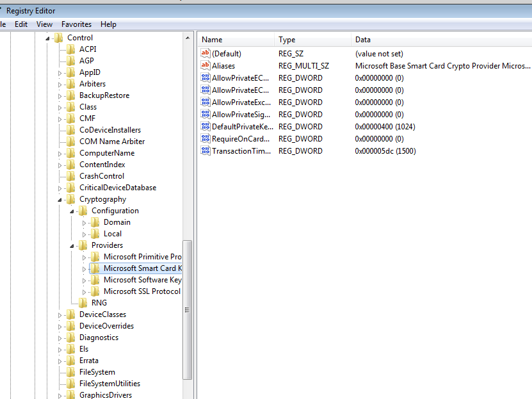The width and height of the screenshot is (532, 399).
Task: Expand the BackupRestore key
Action: click(60, 96)
